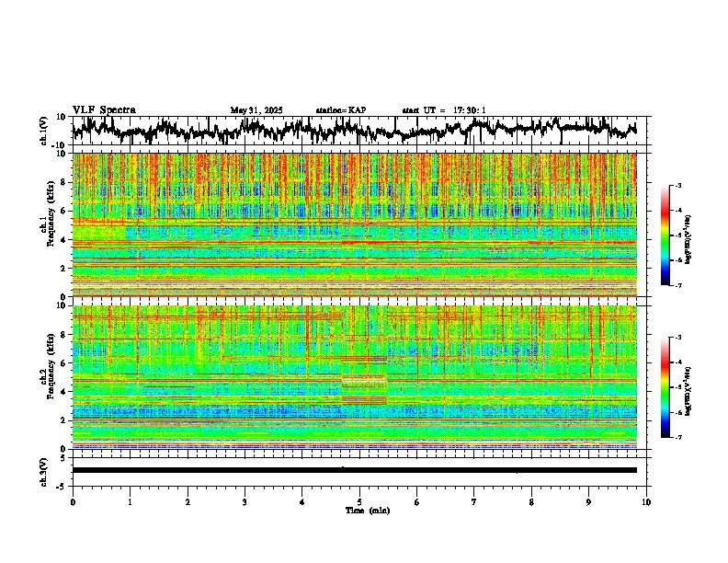Click the "6" kHz tick of ch.1 spectrogram
Viewport: 728px width, 563px height.
point(65,211)
